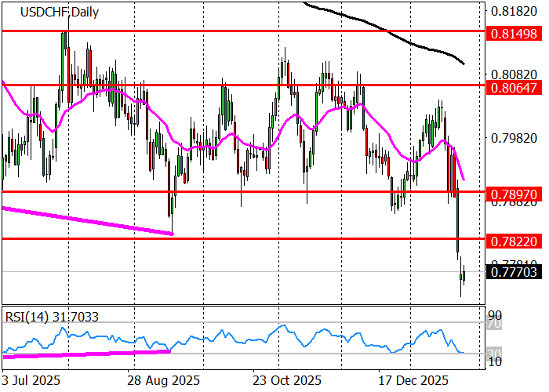Click the 0.80647 resistance level label
Screen dimensions: 549x392
[513, 84]
